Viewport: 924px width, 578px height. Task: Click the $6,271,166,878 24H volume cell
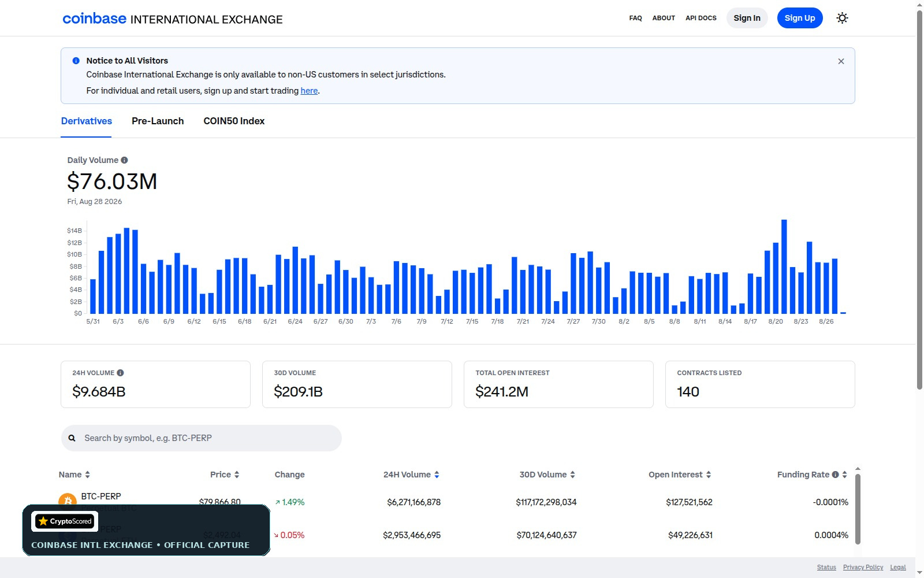[x=413, y=502]
